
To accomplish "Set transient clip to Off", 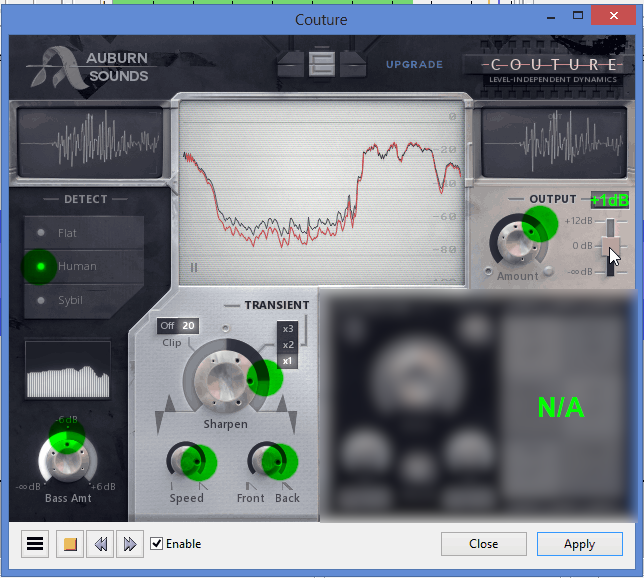I will pyautogui.click(x=168, y=326).
